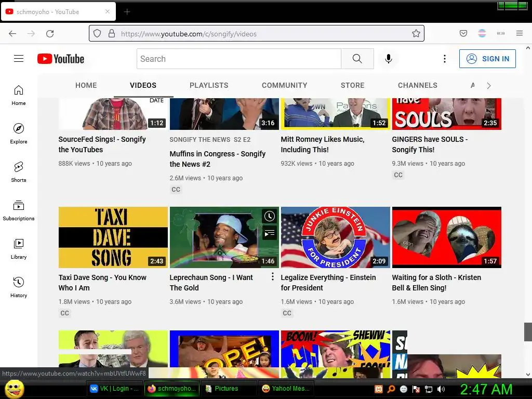Switch to Yahoo Messenger taskbar window

286,389
